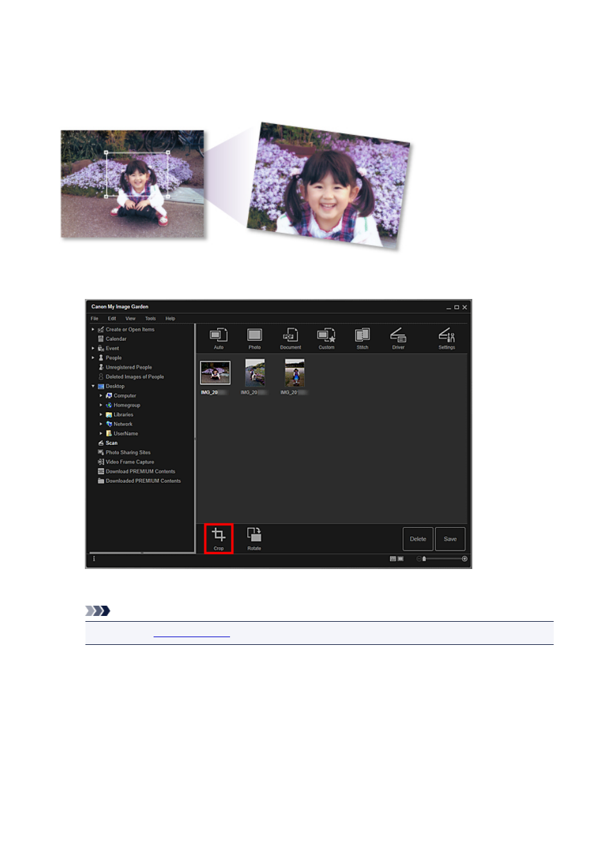This screenshot has height=868, width=613.
Task: Switch to details view icon
Action: point(400,559)
